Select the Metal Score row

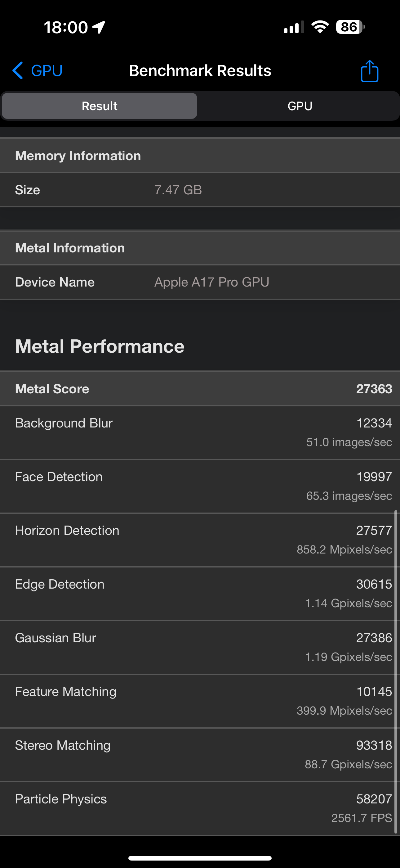200,389
